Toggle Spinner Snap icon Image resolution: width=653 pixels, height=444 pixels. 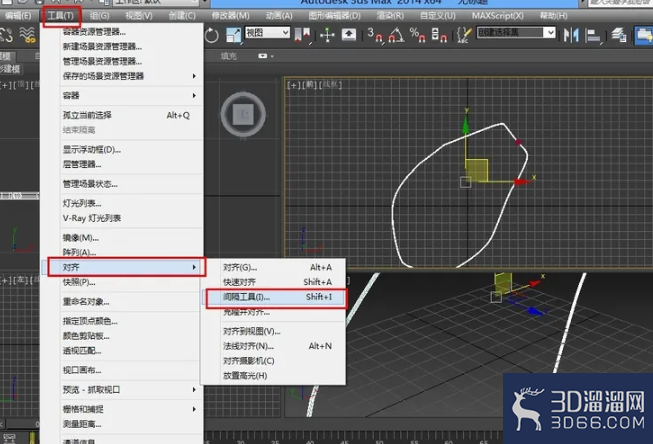(439, 35)
